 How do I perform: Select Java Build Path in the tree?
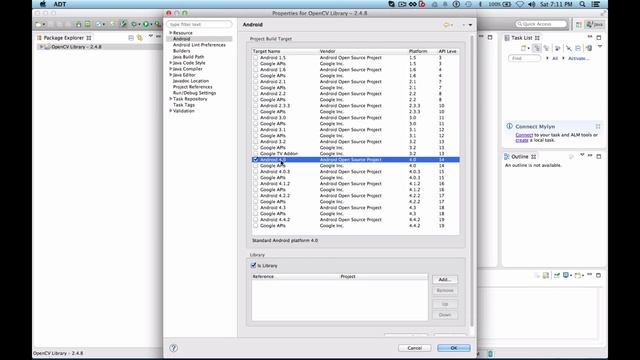click(188, 57)
